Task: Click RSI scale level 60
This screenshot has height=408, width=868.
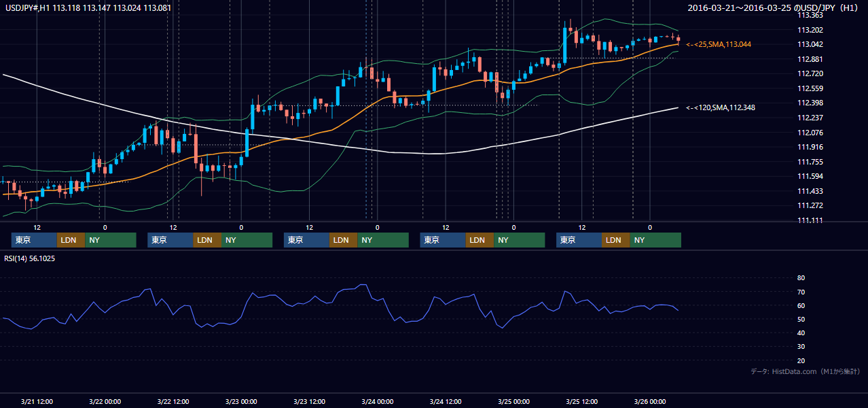Action: pyautogui.click(x=801, y=305)
